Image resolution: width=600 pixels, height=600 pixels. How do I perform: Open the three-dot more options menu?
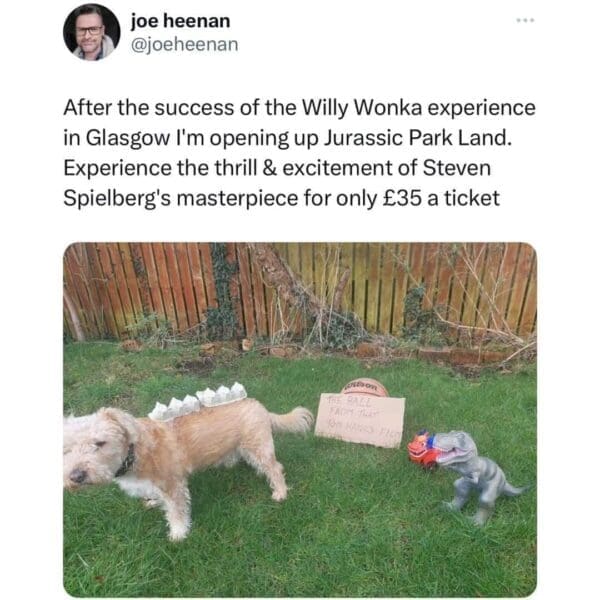tap(525, 20)
